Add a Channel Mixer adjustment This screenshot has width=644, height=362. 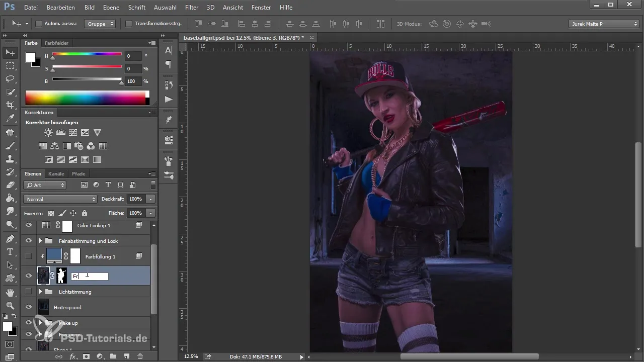tap(91, 146)
